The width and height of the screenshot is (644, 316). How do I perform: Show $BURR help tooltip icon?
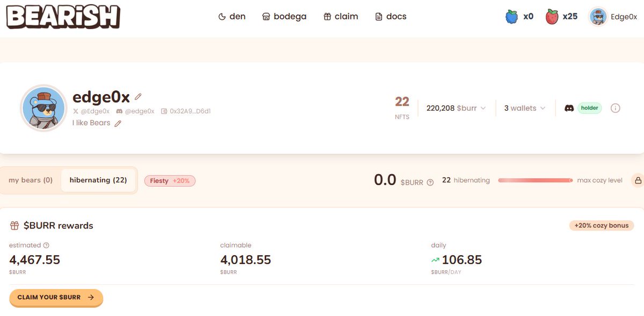point(430,182)
